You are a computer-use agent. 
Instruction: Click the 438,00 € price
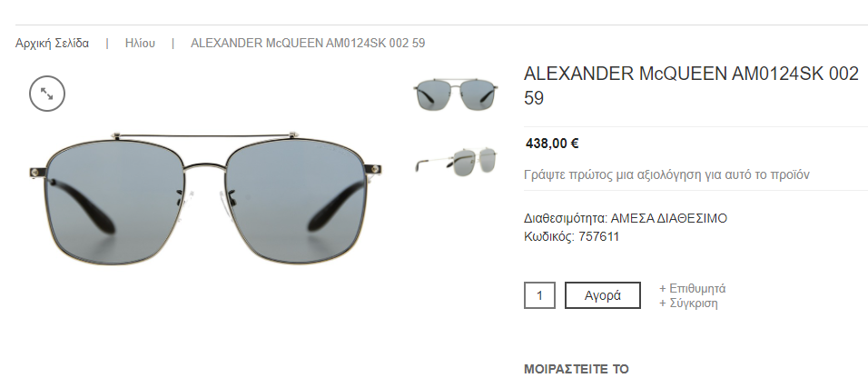point(552,144)
